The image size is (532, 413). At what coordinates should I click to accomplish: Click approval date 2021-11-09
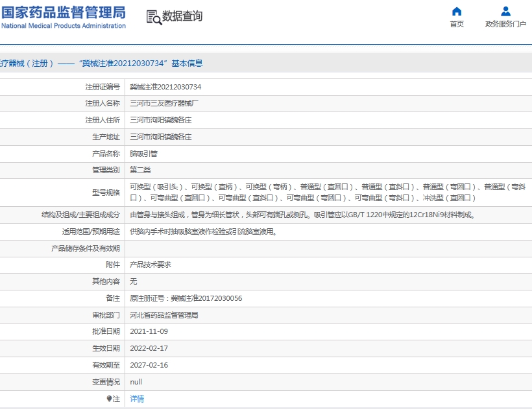[x=149, y=331]
